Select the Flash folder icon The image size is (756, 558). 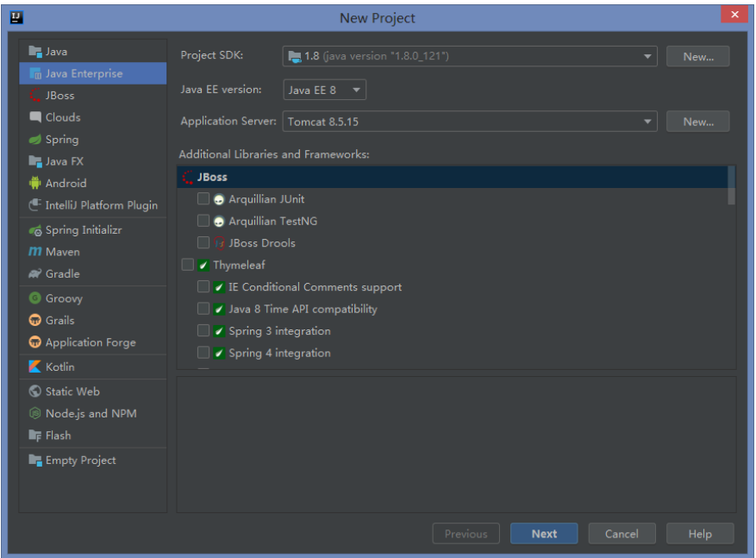(35, 436)
